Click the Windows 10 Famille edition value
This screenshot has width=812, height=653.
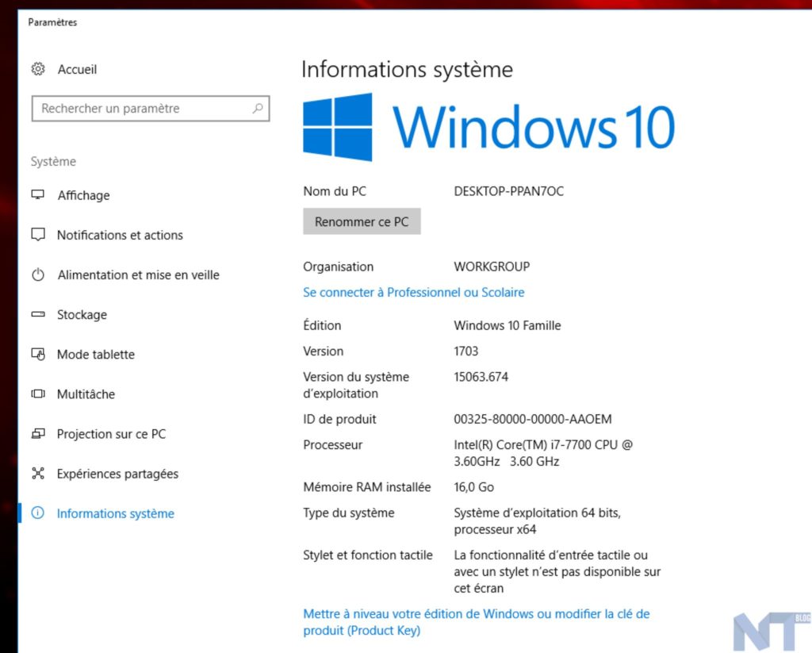click(x=507, y=325)
